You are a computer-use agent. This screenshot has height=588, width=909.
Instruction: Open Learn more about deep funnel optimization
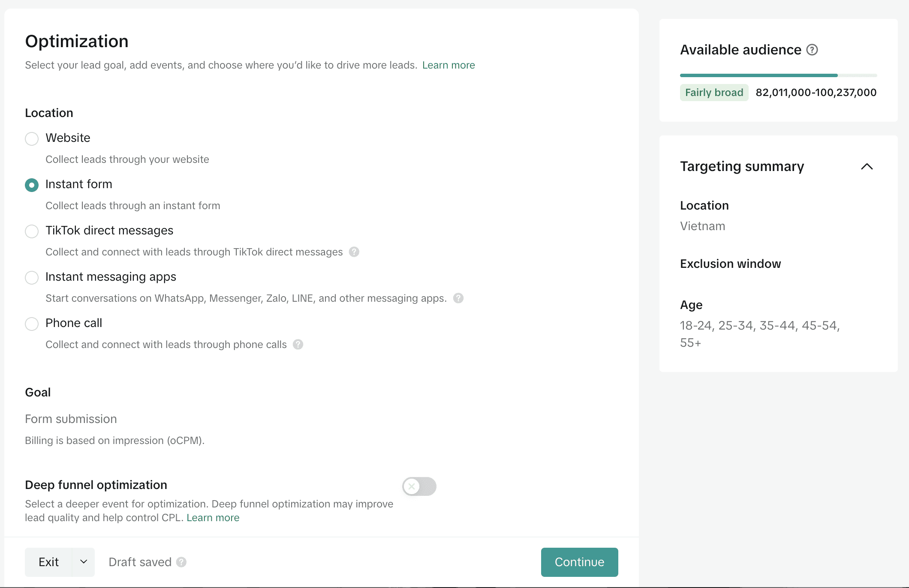(213, 517)
